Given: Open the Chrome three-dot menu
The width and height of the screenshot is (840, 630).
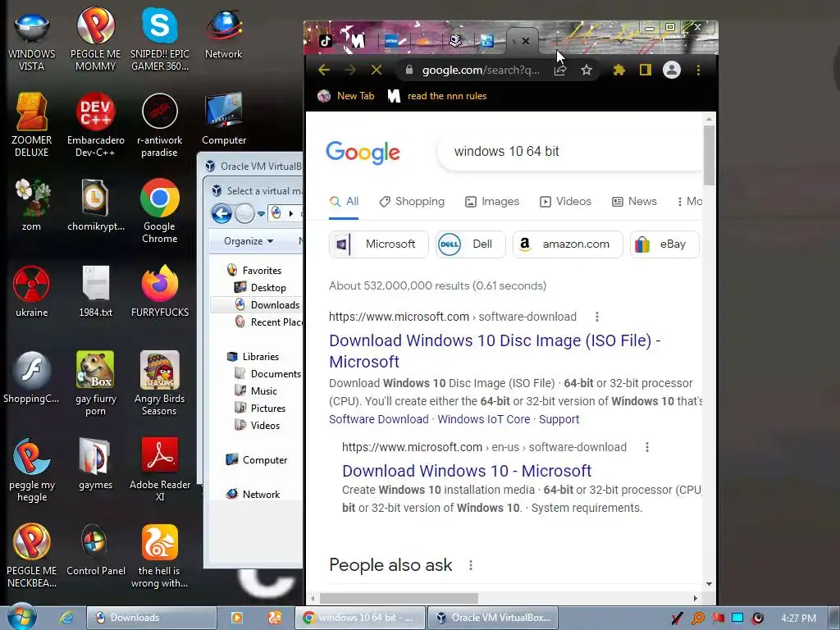Looking at the screenshot, I should [x=698, y=71].
